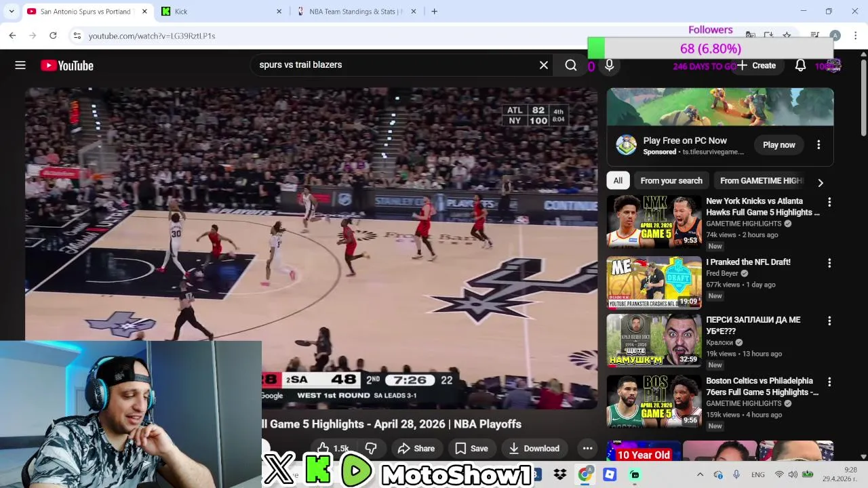Show hidden system tray icons
Viewport: 868px width, 488px height.
point(701,474)
